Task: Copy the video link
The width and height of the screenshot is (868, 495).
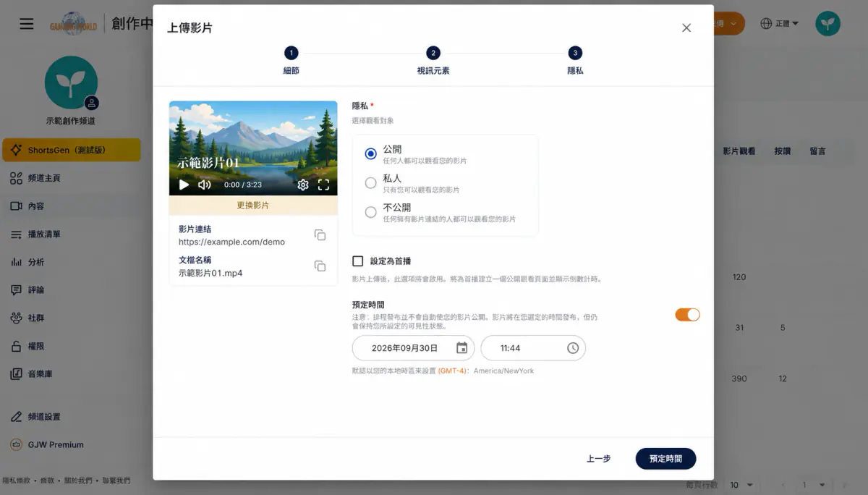Action: 320,235
